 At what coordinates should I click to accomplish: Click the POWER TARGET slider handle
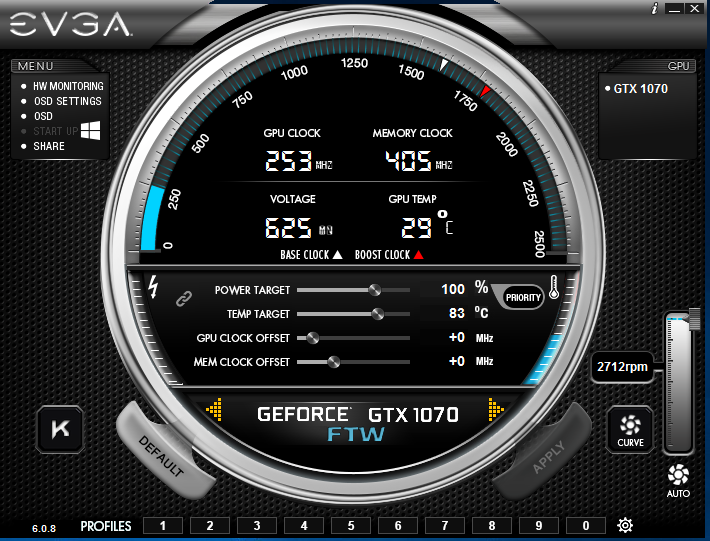point(374,290)
